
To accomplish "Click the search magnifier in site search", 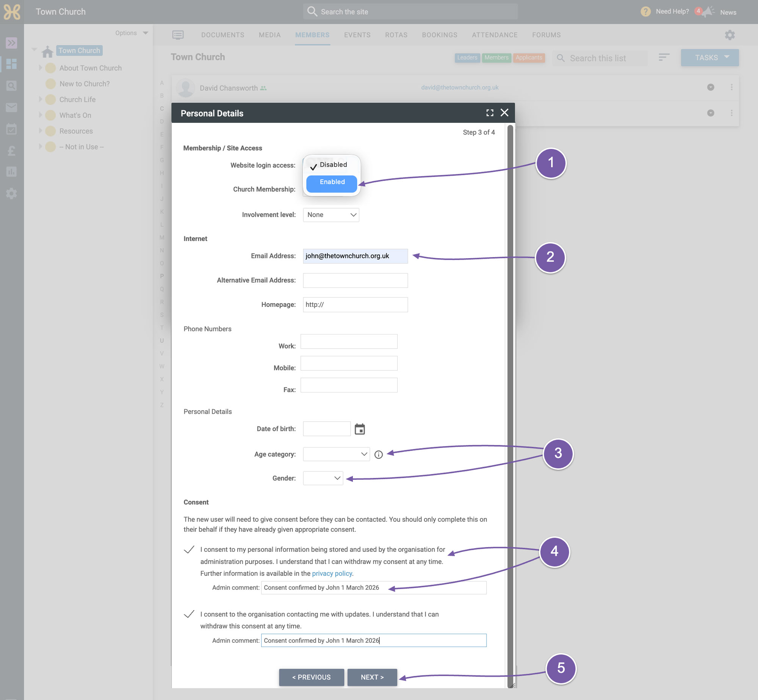I will pyautogui.click(x=312, y=11).
